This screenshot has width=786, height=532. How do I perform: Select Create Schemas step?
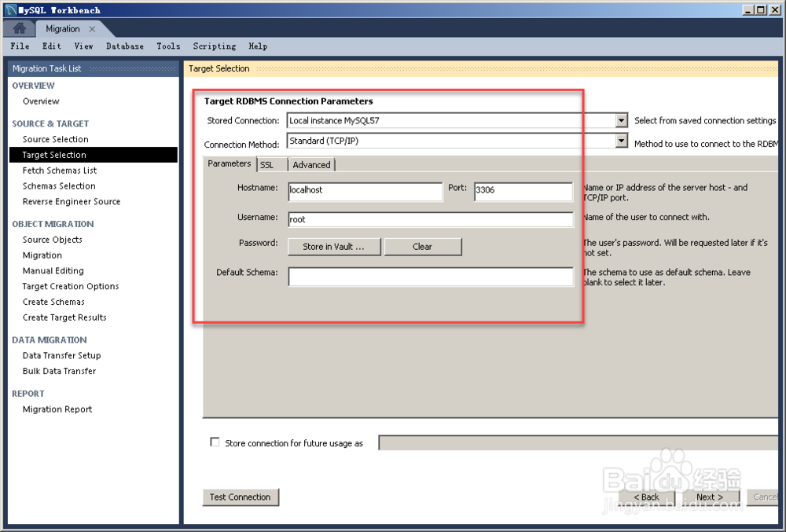(x=53, y=302)
